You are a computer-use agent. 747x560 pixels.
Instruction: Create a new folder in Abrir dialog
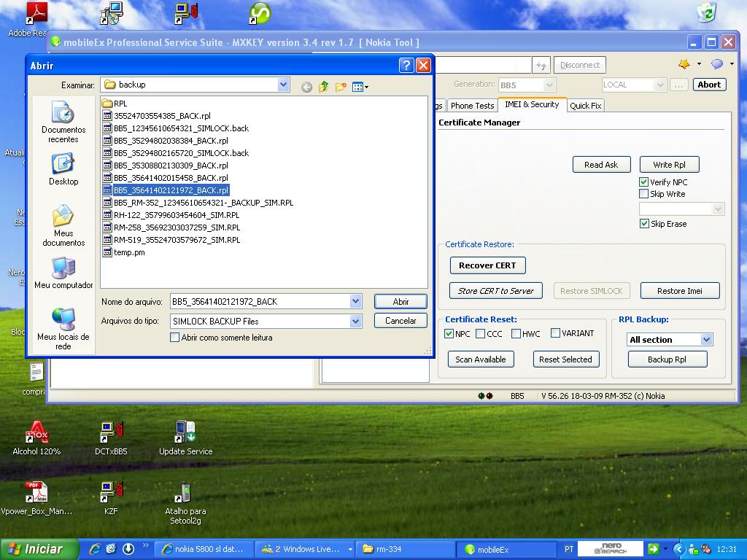340,87
